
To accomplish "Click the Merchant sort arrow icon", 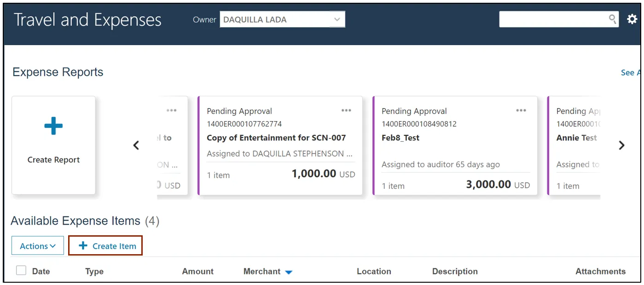I will coord(289,272).
